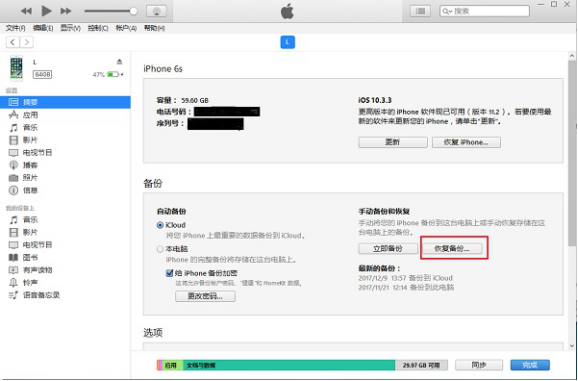Screen dimensions: 578x381
Task: Click the scrollbar up arrow
Action: [572, 56]
